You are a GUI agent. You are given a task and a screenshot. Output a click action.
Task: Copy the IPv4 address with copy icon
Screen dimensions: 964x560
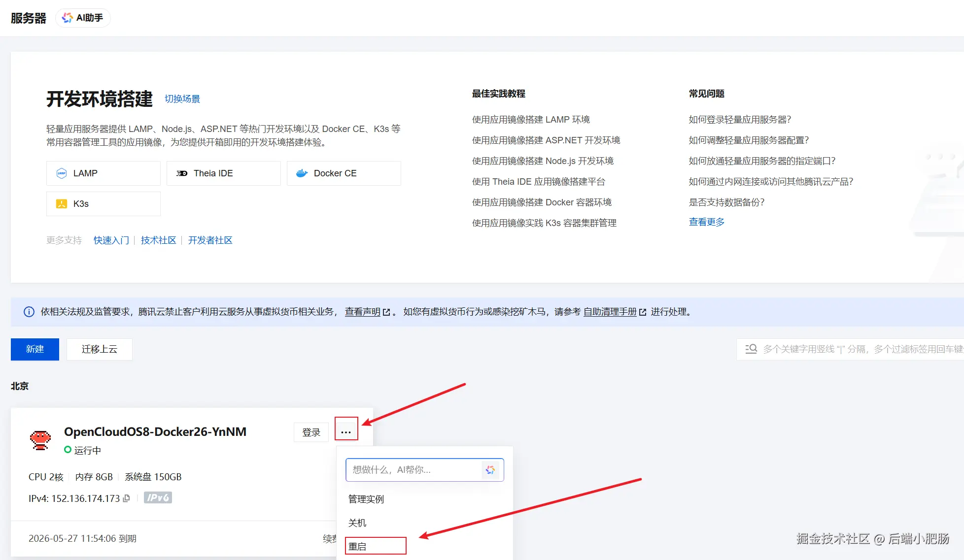(127, 498)
